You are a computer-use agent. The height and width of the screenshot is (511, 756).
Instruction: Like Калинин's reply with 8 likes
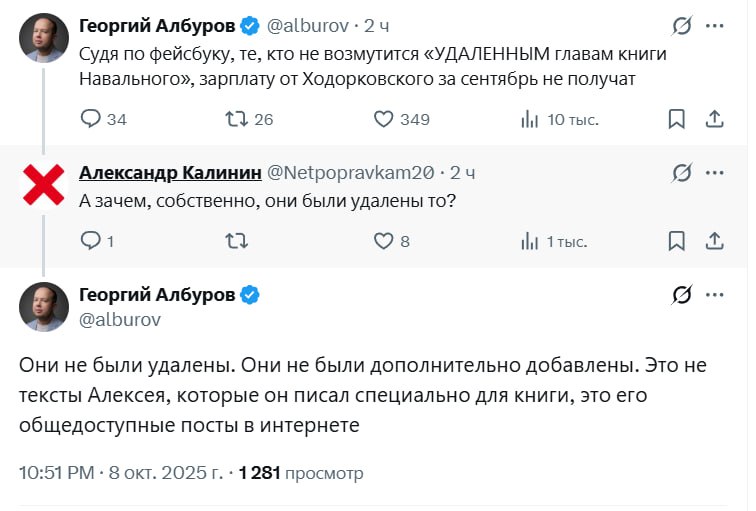click(385, 241)
